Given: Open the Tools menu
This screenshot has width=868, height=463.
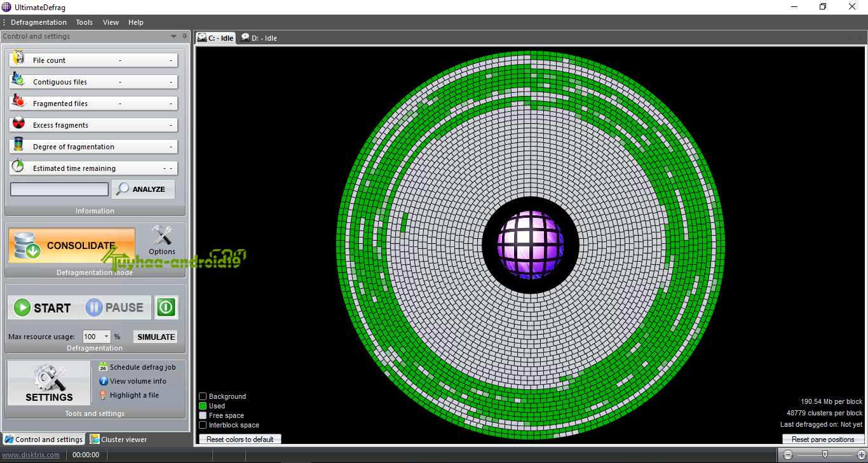Looking at the screenshot, I should 85,22.
